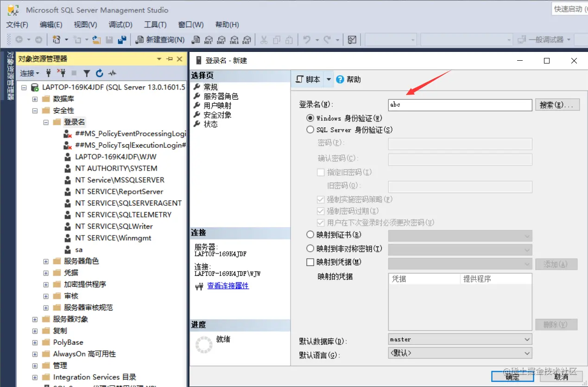Click the 取消 button
588x387 pixels.
coord(561,377)
